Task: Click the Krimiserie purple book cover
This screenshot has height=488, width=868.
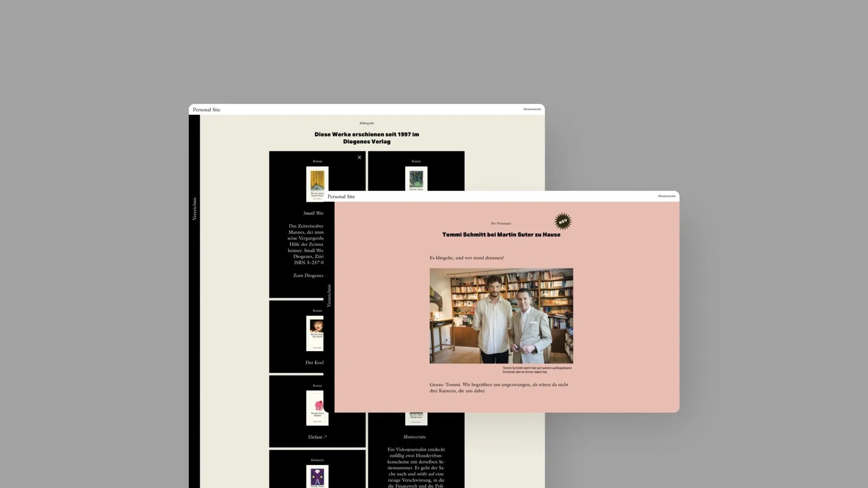Action: [317, 476]
